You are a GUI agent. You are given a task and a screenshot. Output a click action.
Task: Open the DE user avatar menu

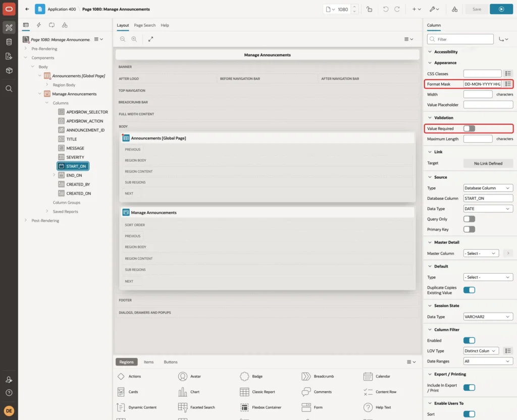pyautogui.click(x=9, y=411)
